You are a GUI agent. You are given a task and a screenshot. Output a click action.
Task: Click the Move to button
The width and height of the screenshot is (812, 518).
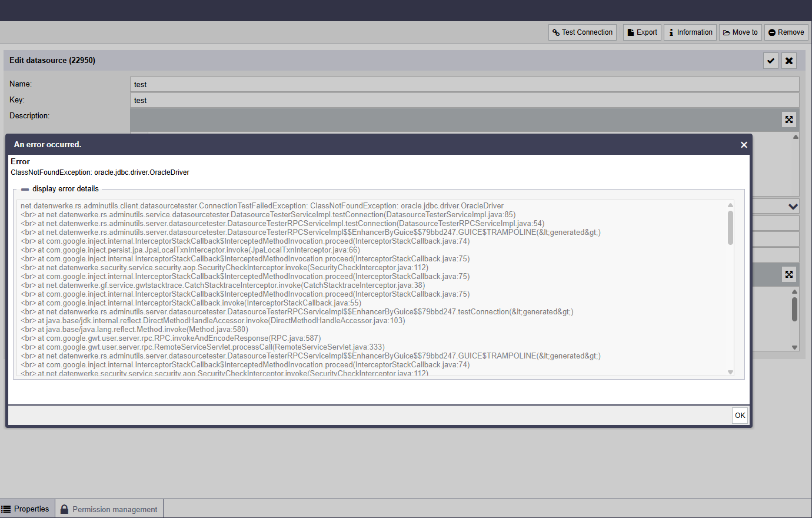(740, 32)
